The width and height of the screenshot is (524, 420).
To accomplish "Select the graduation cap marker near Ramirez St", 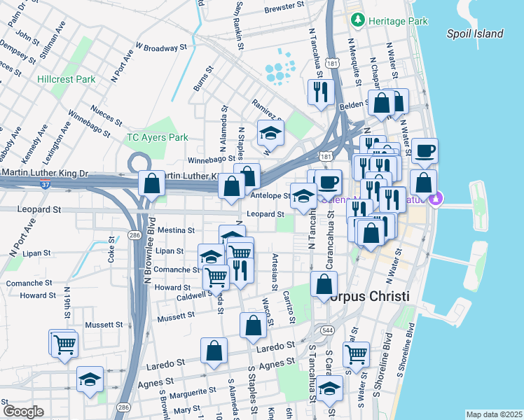I will click(270, 133).
